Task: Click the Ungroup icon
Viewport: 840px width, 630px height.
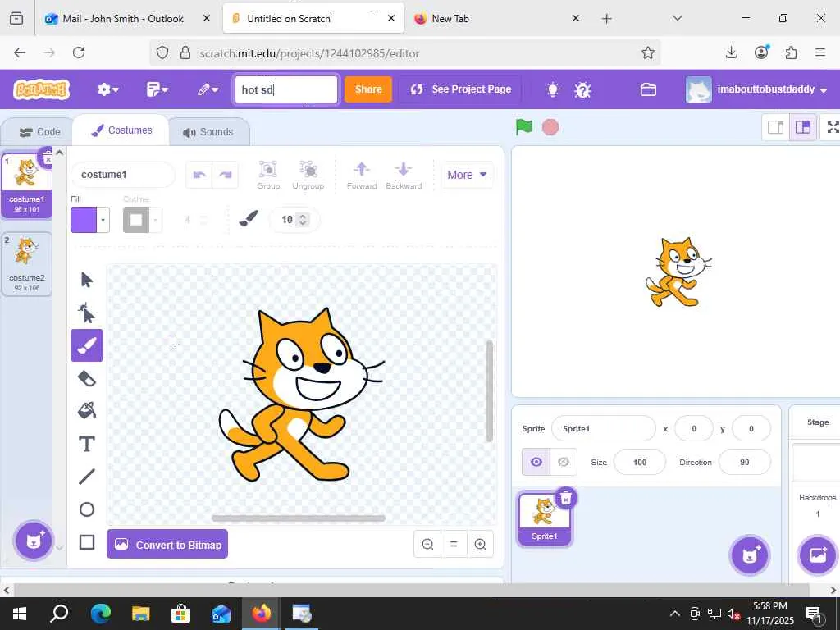Action: coord(308,176)
